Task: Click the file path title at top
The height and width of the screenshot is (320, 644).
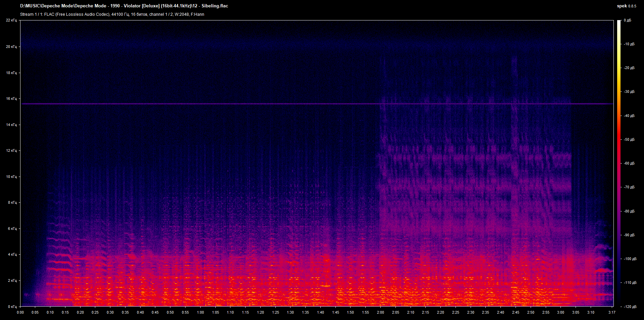Action: tap(124, 6)
